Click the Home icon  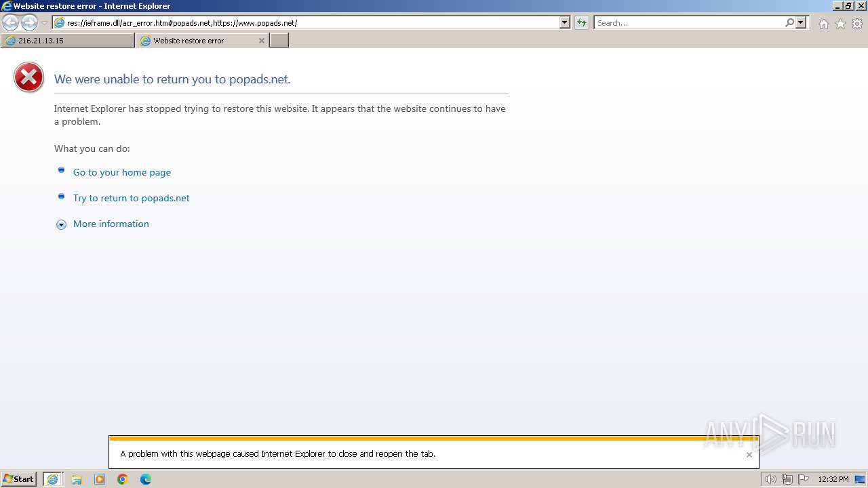[x=823, y=24]
